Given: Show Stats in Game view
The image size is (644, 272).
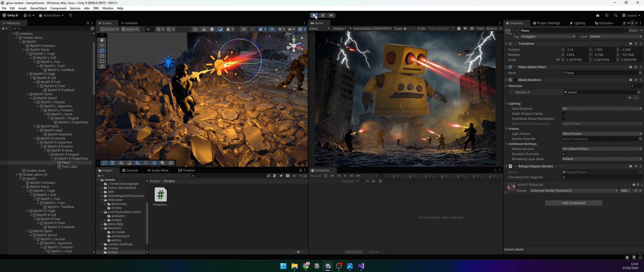Looking at the screenshot, I should click(x=480, y=28).
